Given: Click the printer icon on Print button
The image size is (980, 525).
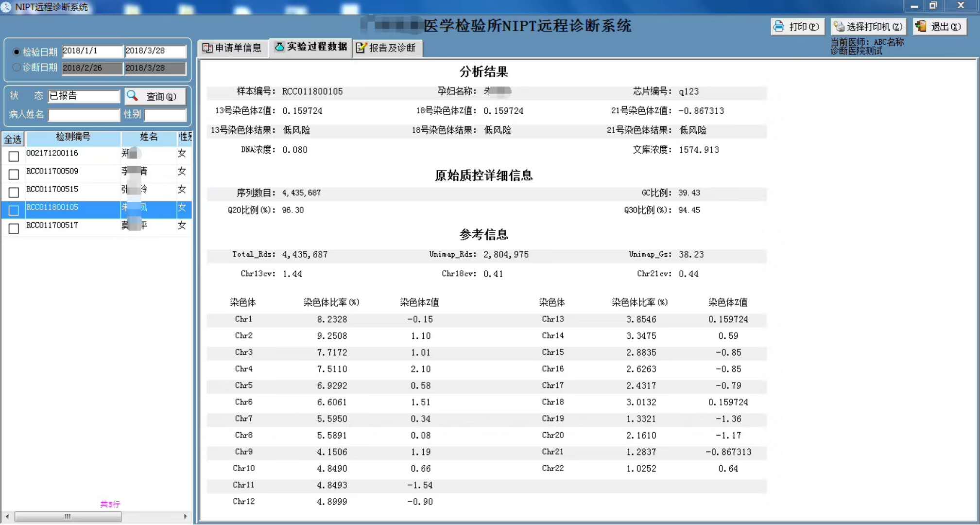Looking at the screenshot, I should 779,26.
